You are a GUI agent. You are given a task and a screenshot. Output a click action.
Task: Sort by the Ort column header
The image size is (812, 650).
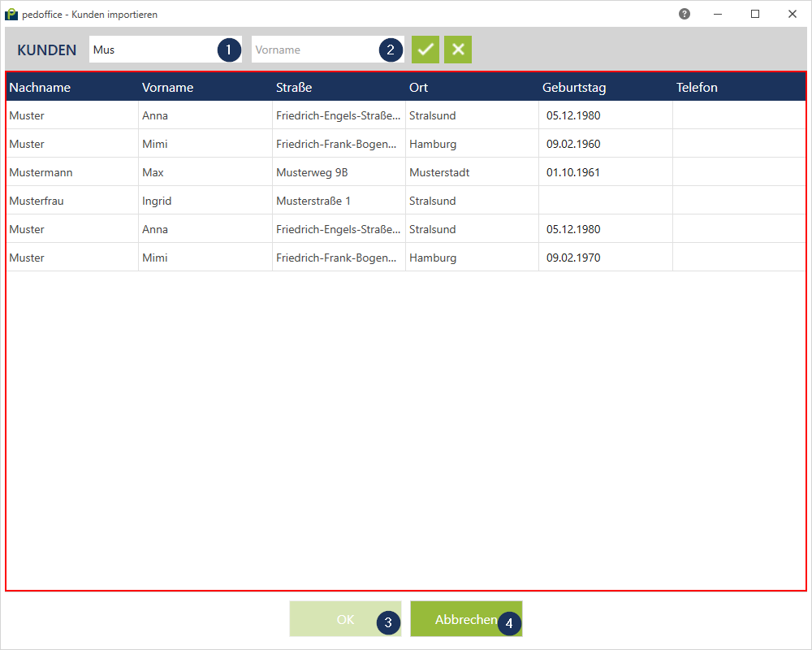pyautogui.click(x=419, y=88)
